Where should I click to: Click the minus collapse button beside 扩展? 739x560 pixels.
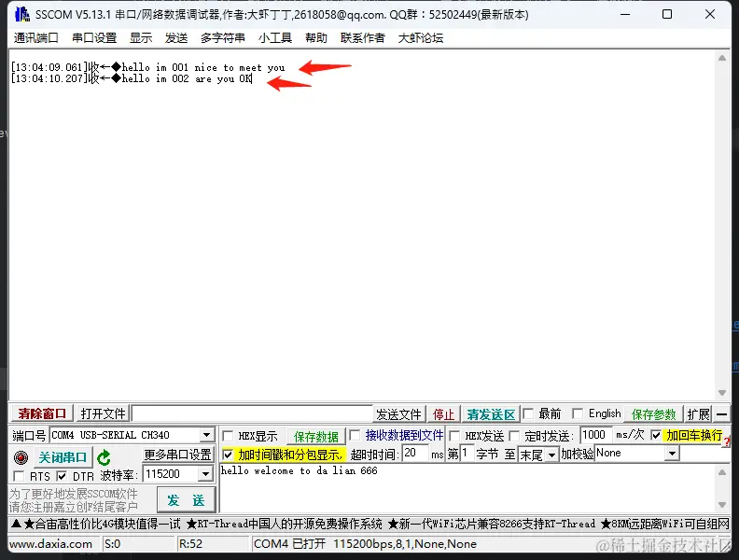click(721, 414)
